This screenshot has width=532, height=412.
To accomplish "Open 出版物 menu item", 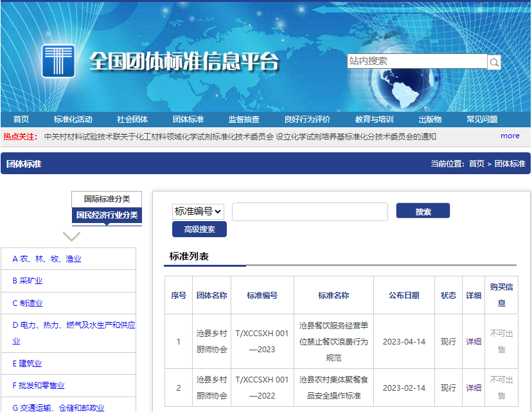I will click(x=430, y=120).
